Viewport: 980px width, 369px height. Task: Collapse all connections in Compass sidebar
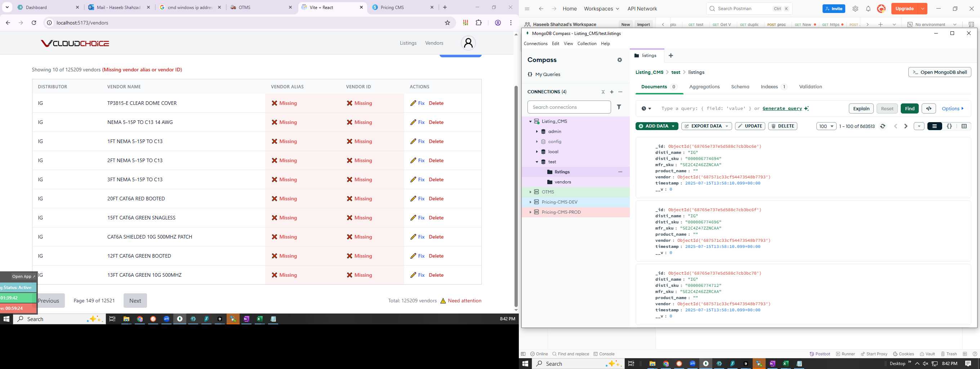click(x=603, y=92)
